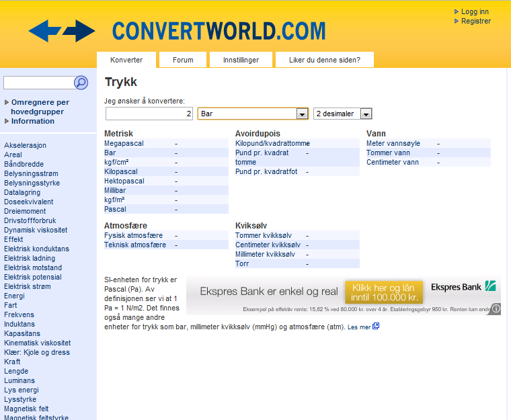This screenshot has width=511, height=420.
Task: Open Dreiemoment converter
Action: pos(25,212)
